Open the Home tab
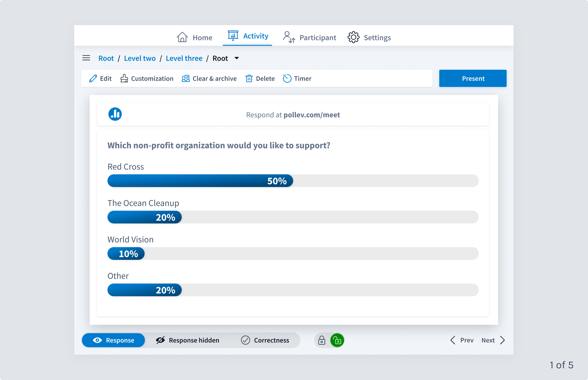The image size is (588, 380). [194, 37]
